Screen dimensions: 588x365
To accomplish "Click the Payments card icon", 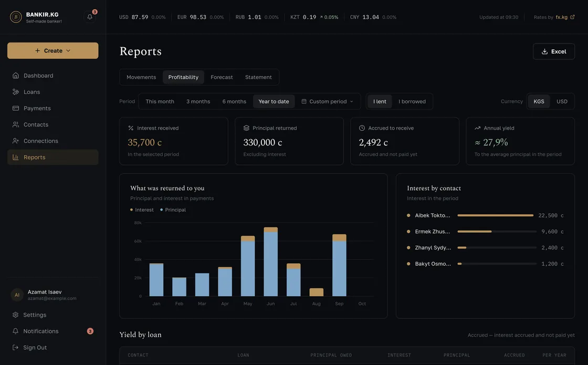I will pyautogui.click(x=16, y=108).
